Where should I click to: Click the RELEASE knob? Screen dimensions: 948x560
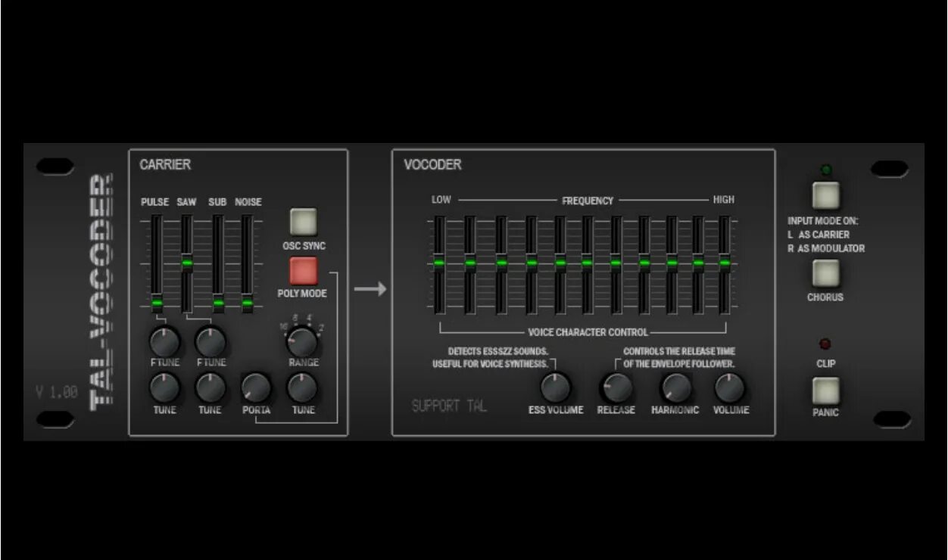click(x=616, y=387)
